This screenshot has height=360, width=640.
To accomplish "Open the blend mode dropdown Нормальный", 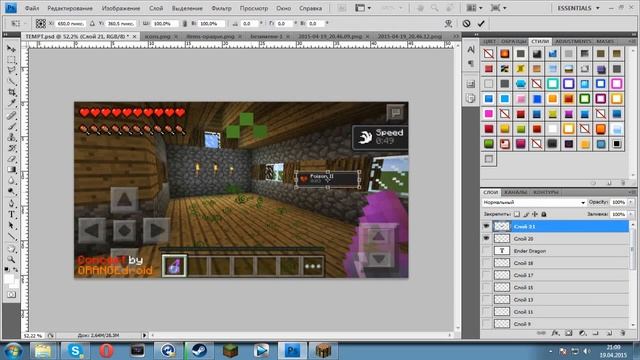I will pyautogui.click(x=534, y=202).
